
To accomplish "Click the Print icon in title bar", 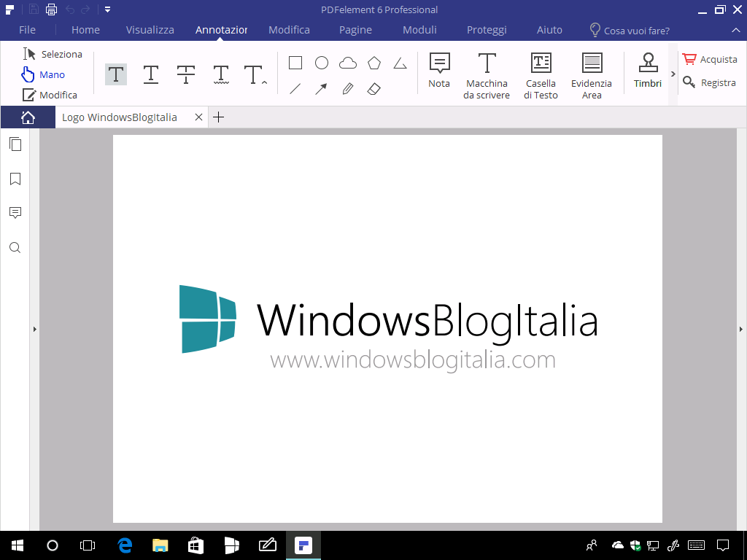I will click(x=52, y=9).
